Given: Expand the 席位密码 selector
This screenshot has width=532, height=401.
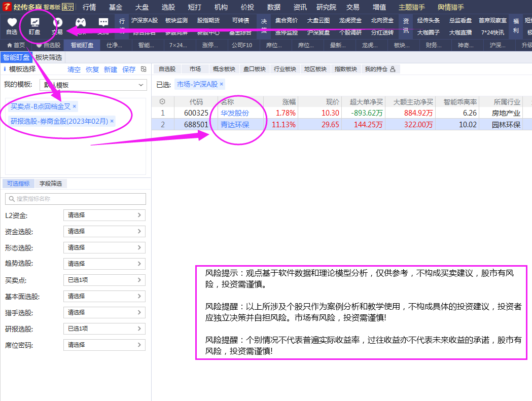Looking at the screenshot, I should point(104,345).
